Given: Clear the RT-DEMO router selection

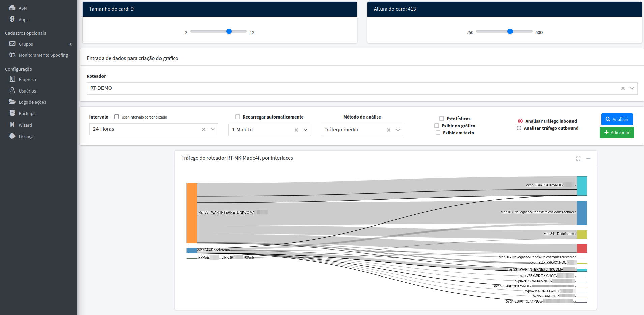Looking at the screenshot, I should click(623, 88).
